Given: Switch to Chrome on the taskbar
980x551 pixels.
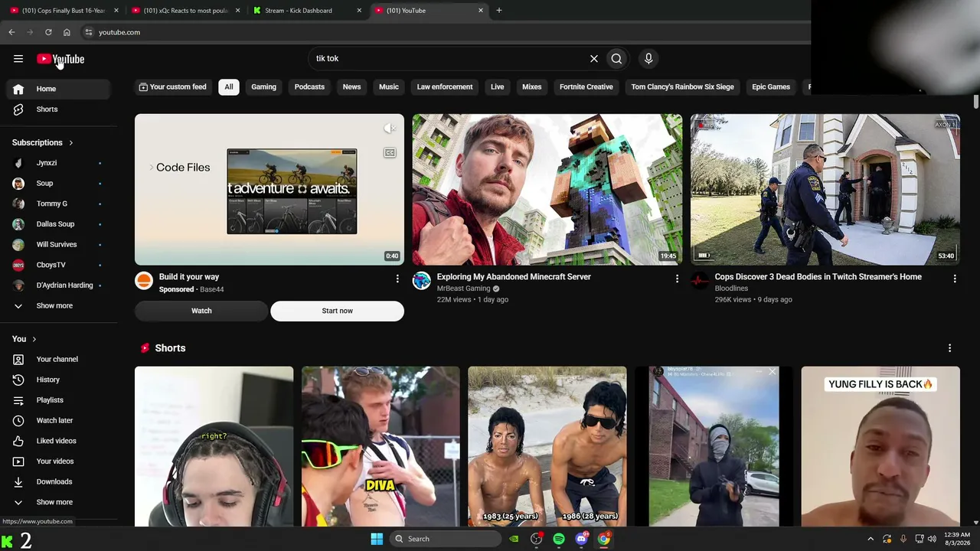Looking at the screenshot, I should click(x=604, y=539).
